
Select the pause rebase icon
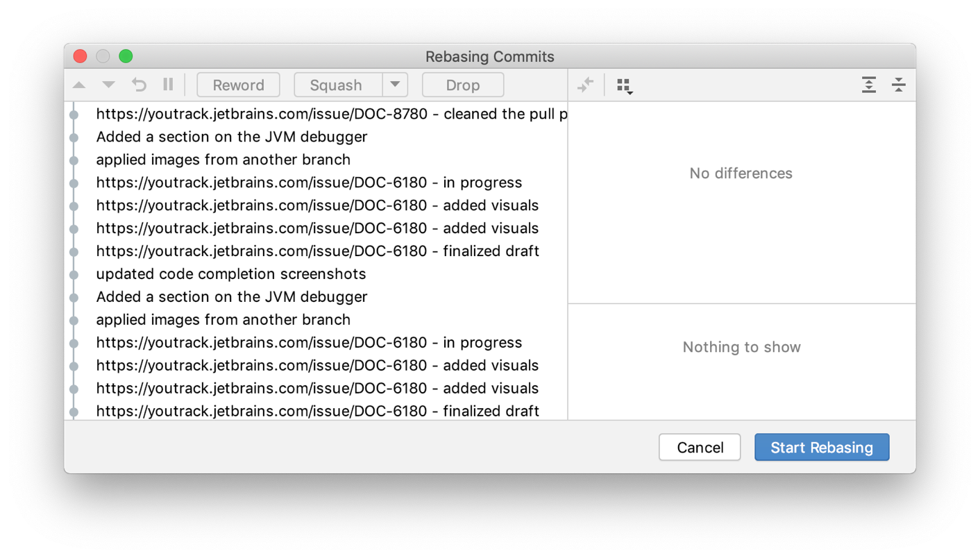click(167, 85)
